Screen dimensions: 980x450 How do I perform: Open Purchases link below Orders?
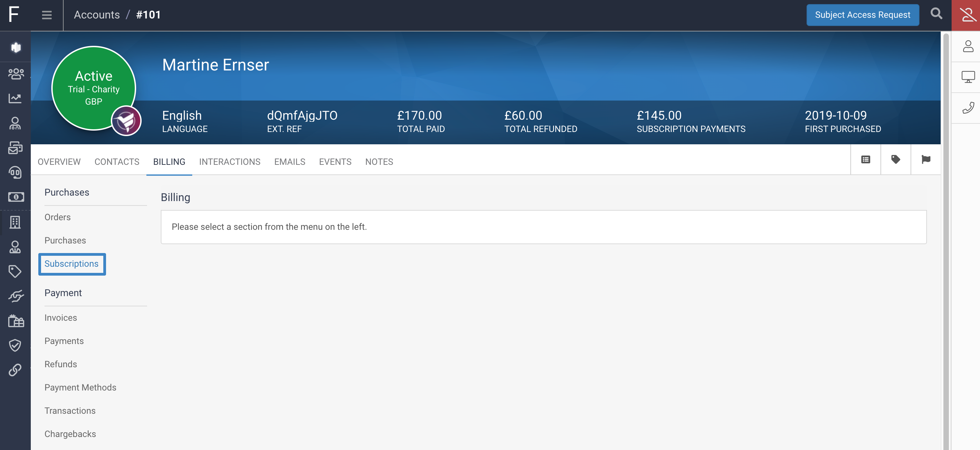(65, 240)
